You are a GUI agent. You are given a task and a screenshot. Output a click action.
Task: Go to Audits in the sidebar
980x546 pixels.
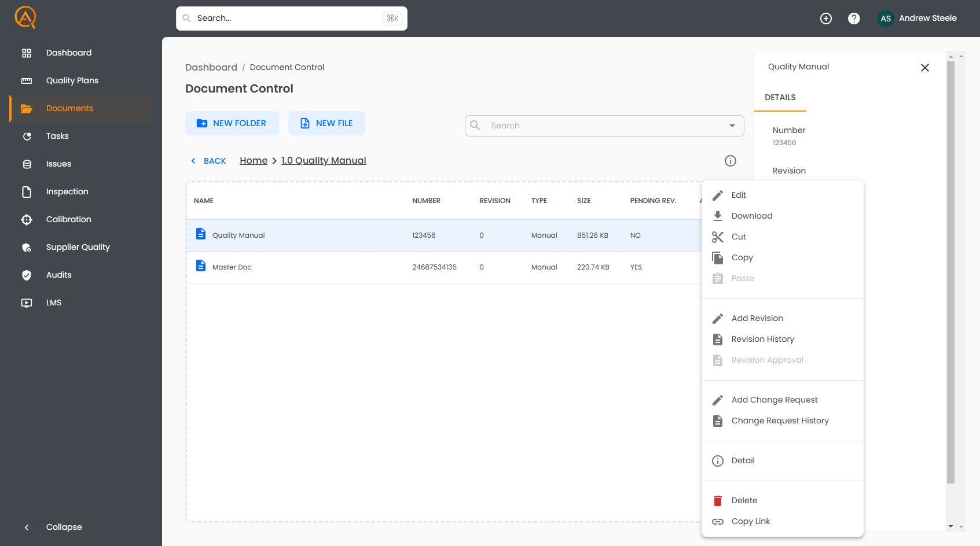coord(58,275)
